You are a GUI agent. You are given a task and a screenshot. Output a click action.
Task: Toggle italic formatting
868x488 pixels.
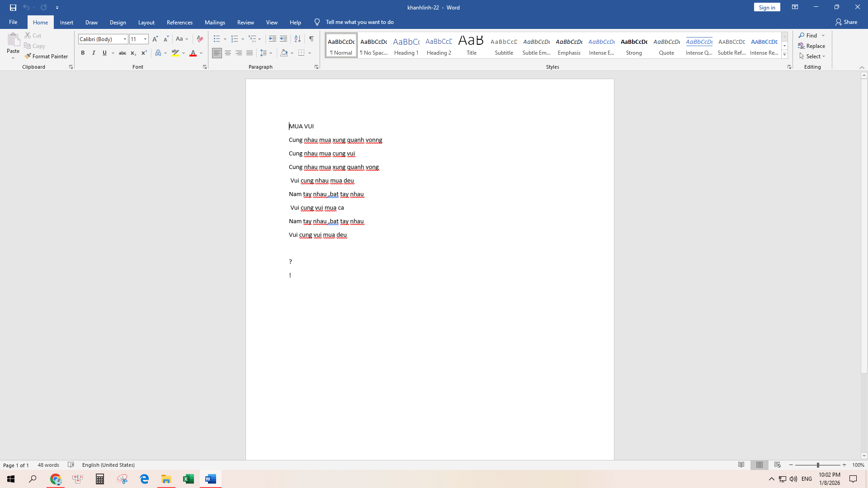pos(94,53)
